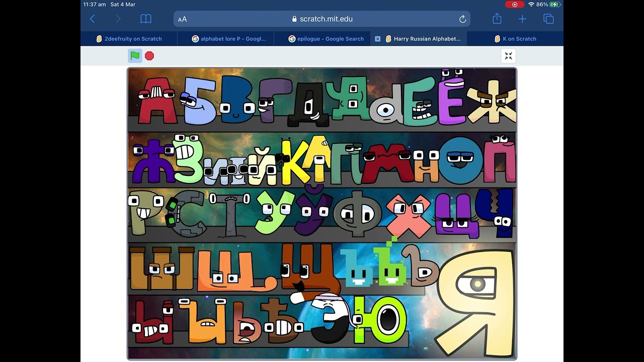Screen dimensions: 644x362
Task: Open the Safari share sheet
Action: [x=497, y=19]
